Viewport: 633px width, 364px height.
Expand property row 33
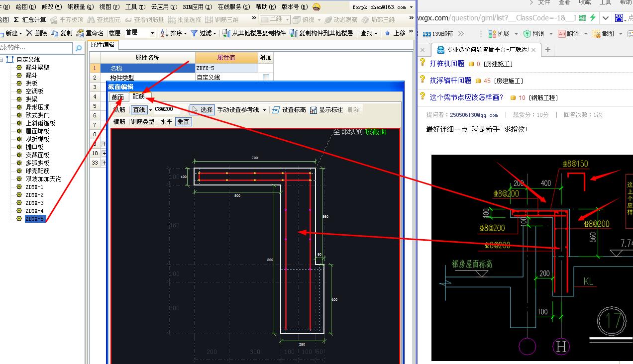tap(104, 163)
